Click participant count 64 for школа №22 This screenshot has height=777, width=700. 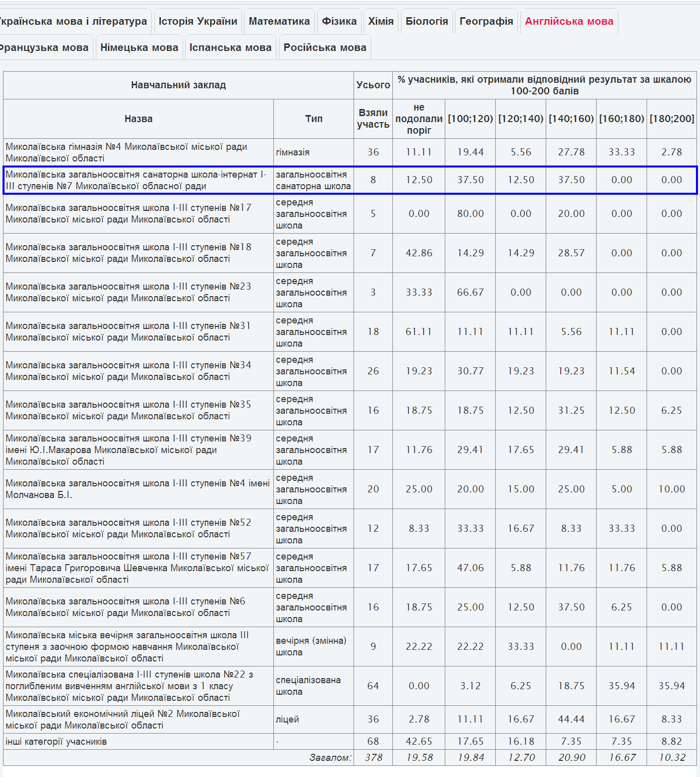373,686
